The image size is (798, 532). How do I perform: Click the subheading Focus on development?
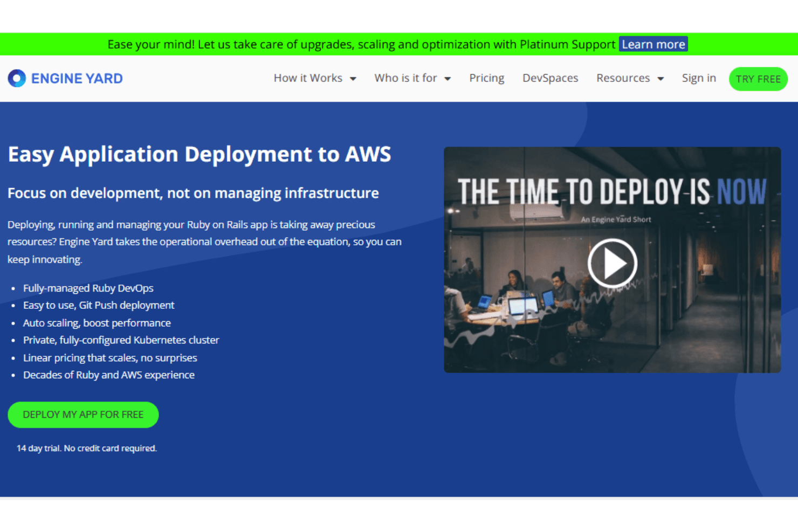(x=193, y=193)
